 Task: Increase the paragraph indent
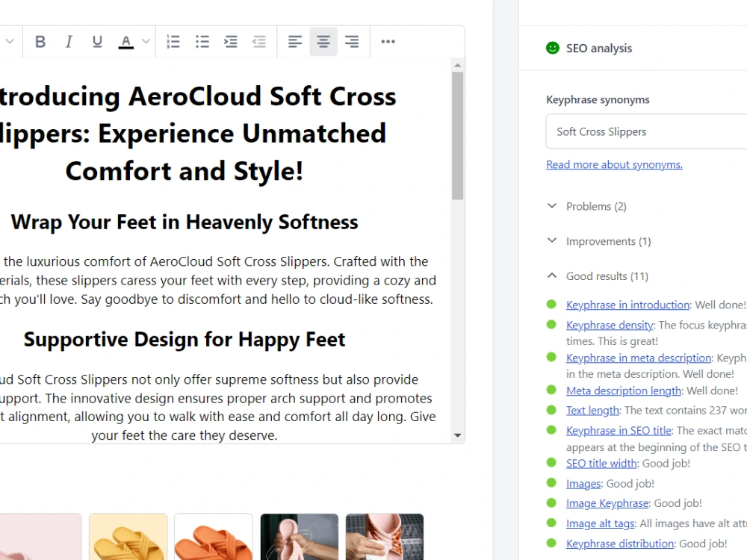[x=231, y=41]
